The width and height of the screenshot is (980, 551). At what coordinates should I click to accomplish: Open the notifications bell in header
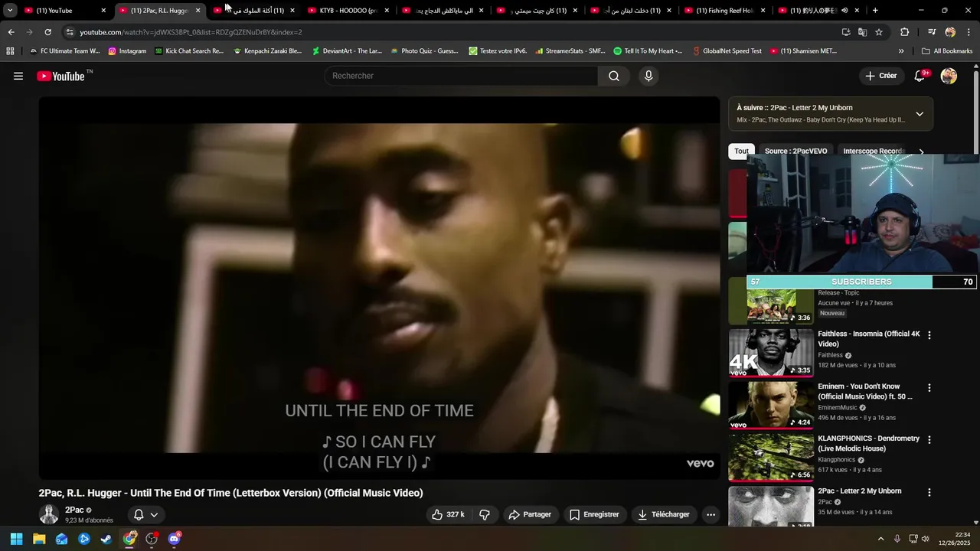[x=920, y=76]
